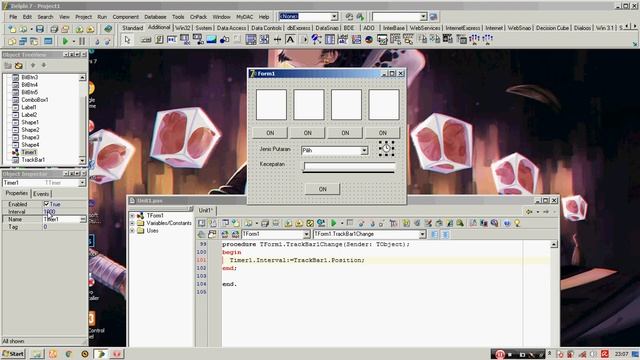The width and height of the screenshot is (640, 360).
Task: Pick the SpeedButton component in palette
Action: (159, 40)
